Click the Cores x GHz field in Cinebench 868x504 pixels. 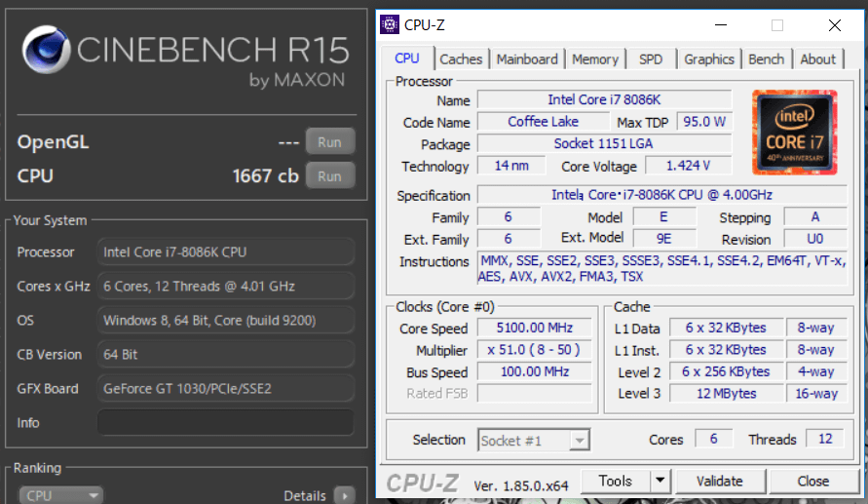226,287
